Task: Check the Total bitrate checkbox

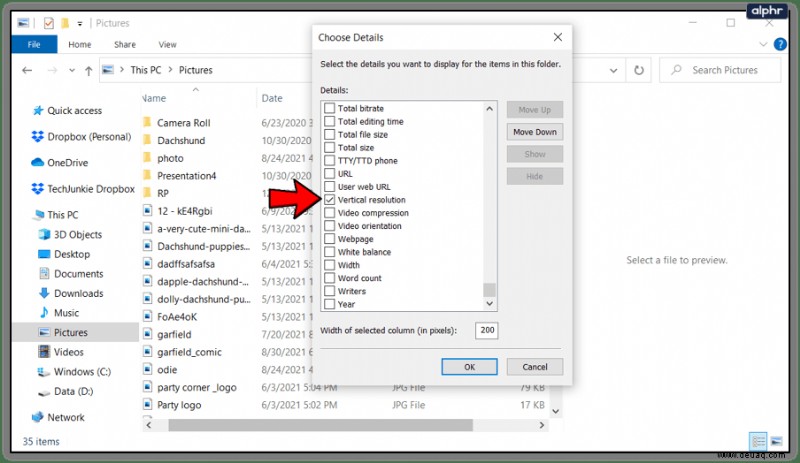Action: pos(330,108)
